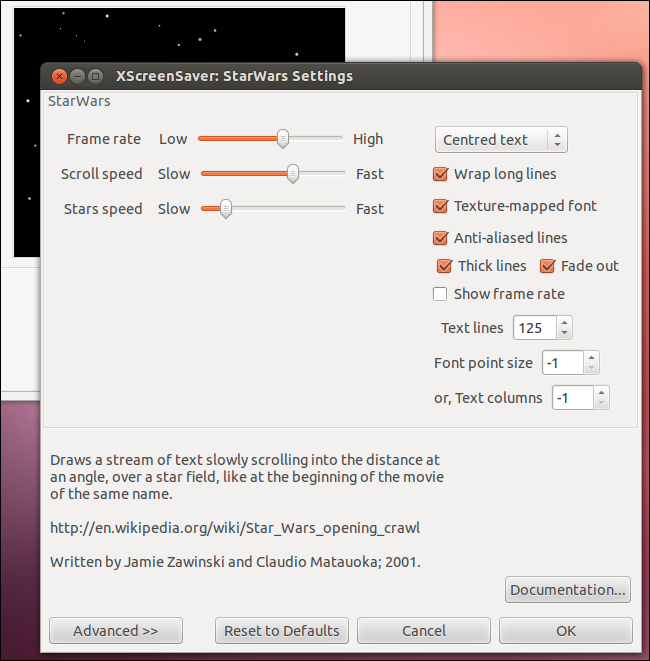Minimize the StarWars Settings window

point(78,76)
